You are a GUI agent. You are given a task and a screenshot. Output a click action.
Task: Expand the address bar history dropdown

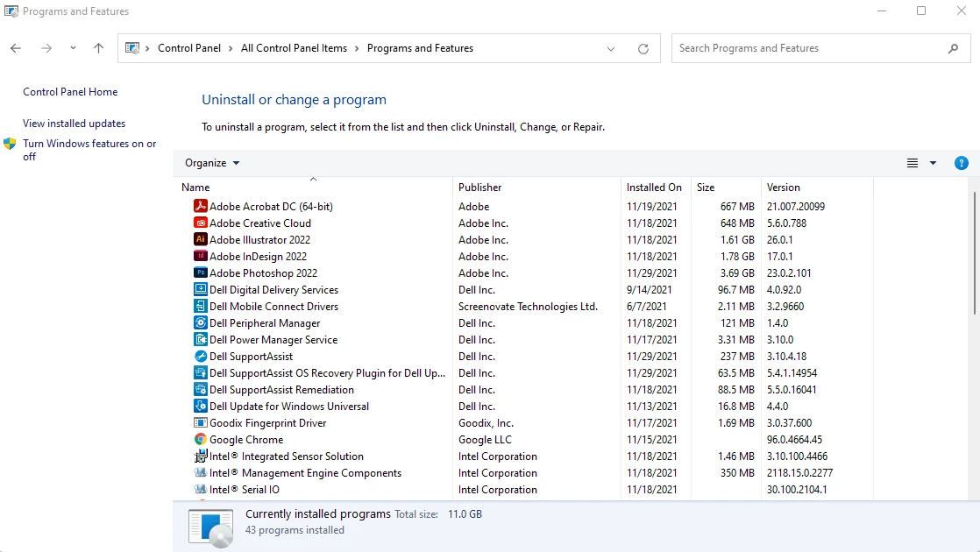[x=611, y=49]
